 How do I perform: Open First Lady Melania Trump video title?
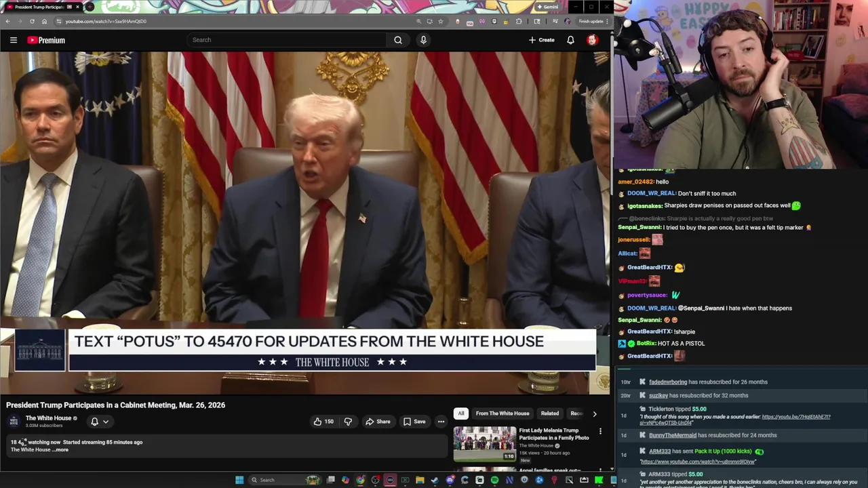(x=554, y=434)
